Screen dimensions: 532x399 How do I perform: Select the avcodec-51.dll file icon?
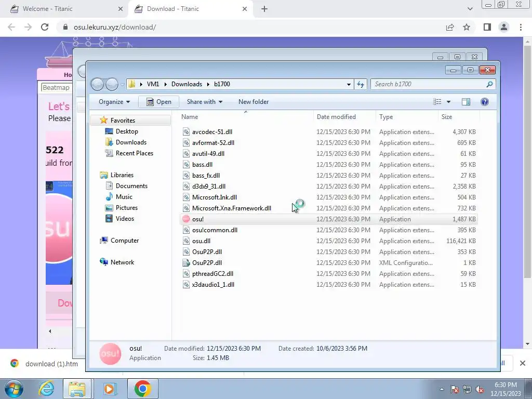click(186, 131)
